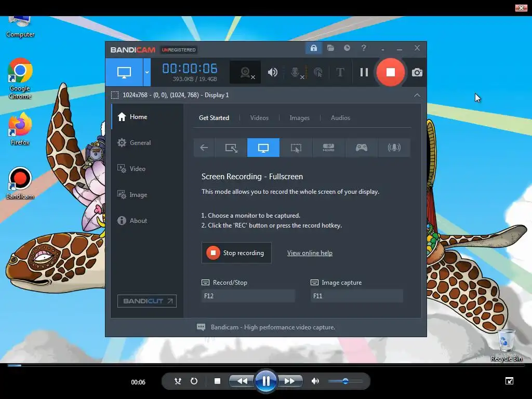The height and width of the screenshot is (399, 532).
Task: Adjust the media player volume slider
Action: tap(345, 381)
